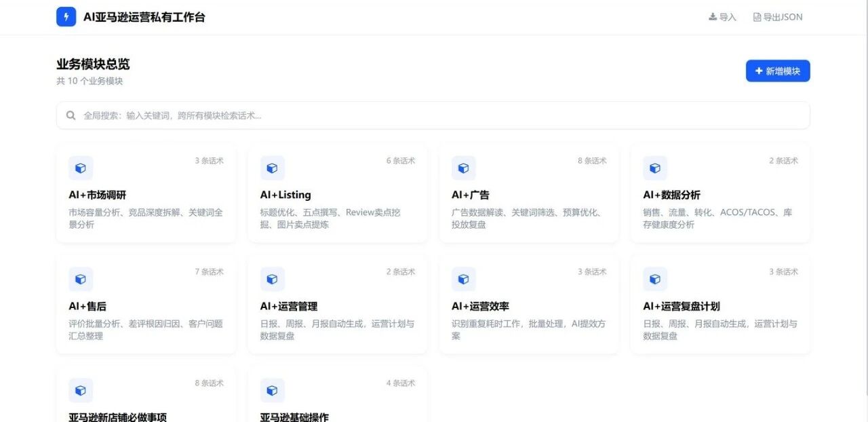Click the cube icon on AI+Listing card
This screenshot has width=868, height=422.
tap(272, 168)
